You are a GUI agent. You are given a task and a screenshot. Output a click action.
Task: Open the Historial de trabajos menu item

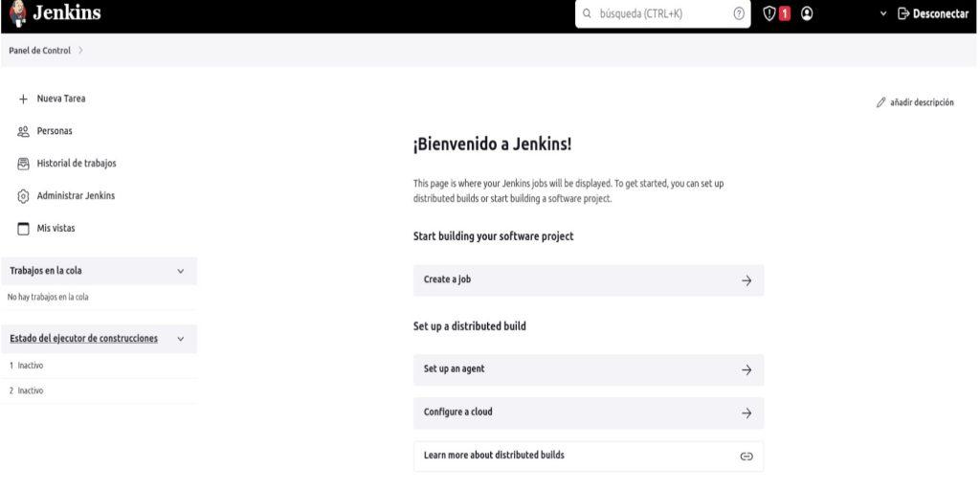pos(77,164)
